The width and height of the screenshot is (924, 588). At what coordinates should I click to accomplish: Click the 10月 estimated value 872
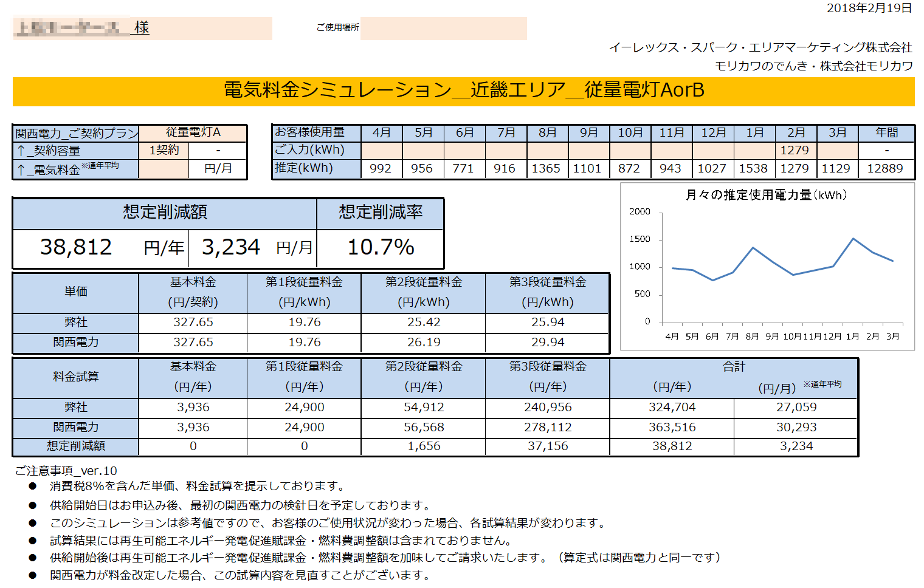coord(630,168)
